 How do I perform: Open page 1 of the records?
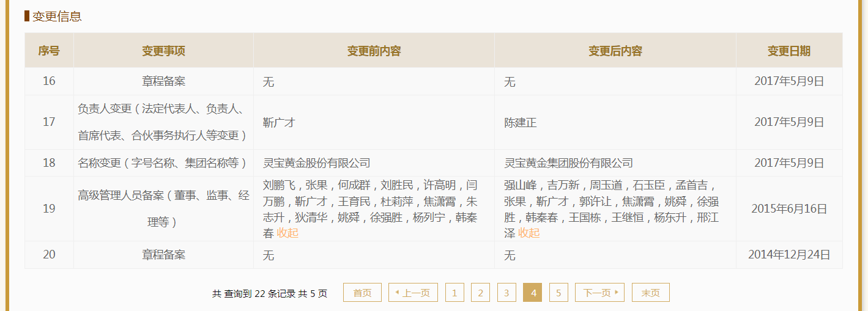click(x=454, y=293)
